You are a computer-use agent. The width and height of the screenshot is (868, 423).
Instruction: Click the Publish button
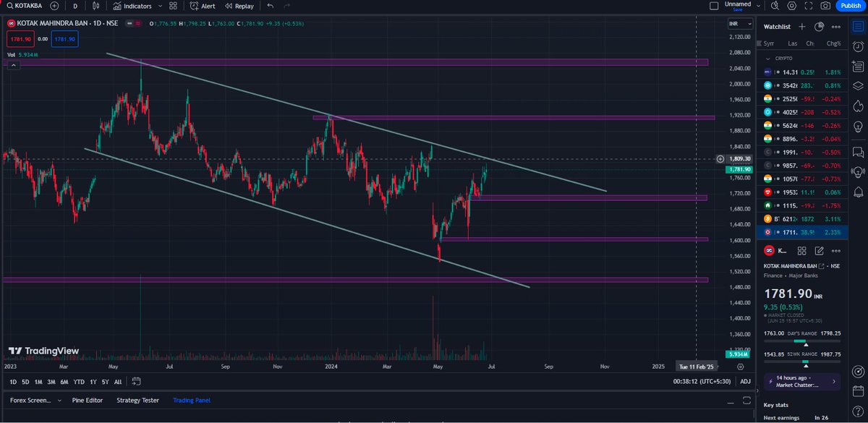point(850,6)
